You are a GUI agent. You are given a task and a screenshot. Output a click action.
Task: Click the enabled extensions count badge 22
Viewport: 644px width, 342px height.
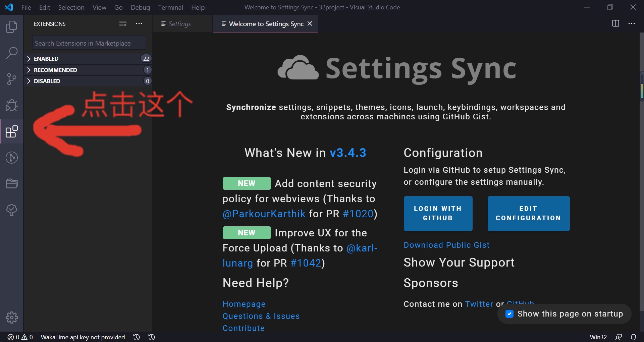(146, 59)
